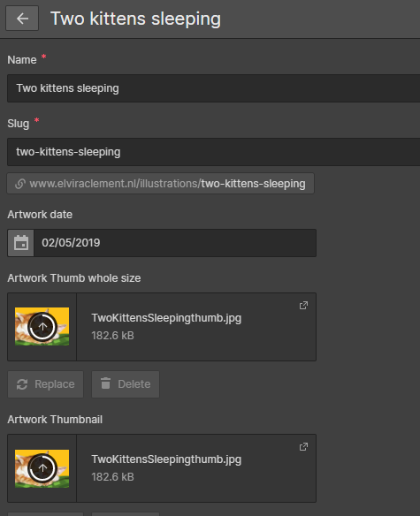Delete the whole size thumb image
The image size is (420, 516).
pos(126,384)
